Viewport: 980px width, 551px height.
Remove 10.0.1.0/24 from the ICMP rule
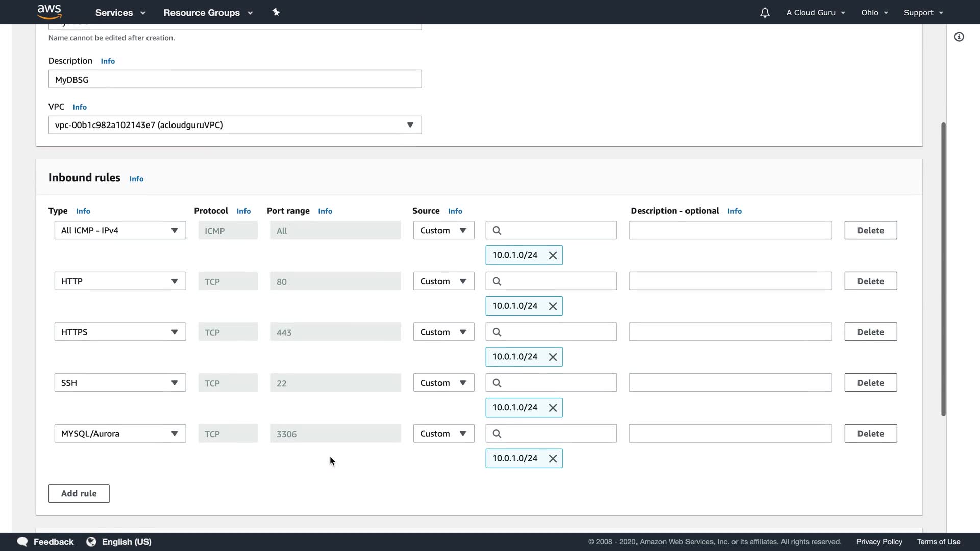tap(553, 255)
